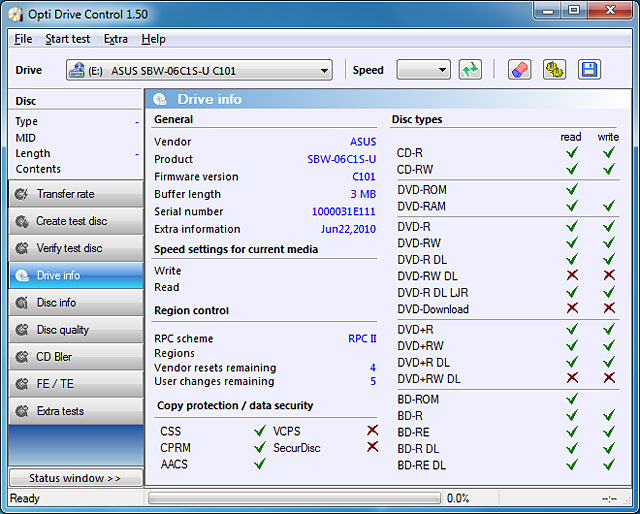640x514 pixels.
Task: Click the firmware version C101
Action: click(364, 177)
